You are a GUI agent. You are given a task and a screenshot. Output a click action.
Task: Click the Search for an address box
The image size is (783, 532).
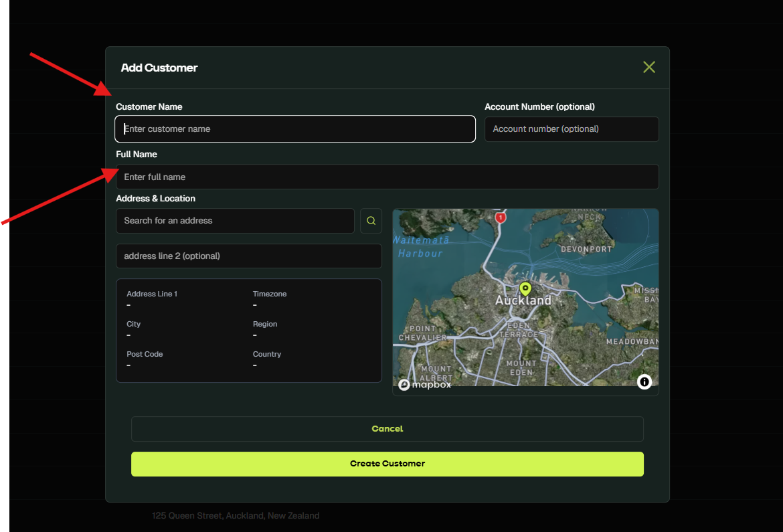[x=235, y=221]
